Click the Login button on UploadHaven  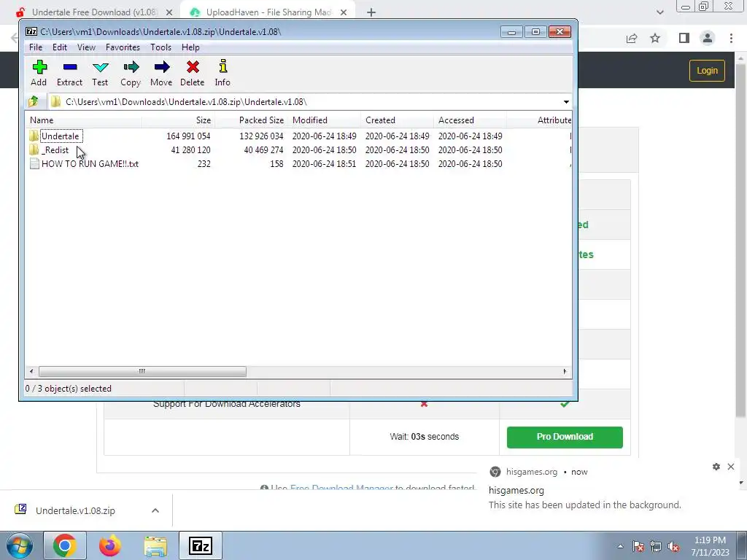tap(707, 71)
